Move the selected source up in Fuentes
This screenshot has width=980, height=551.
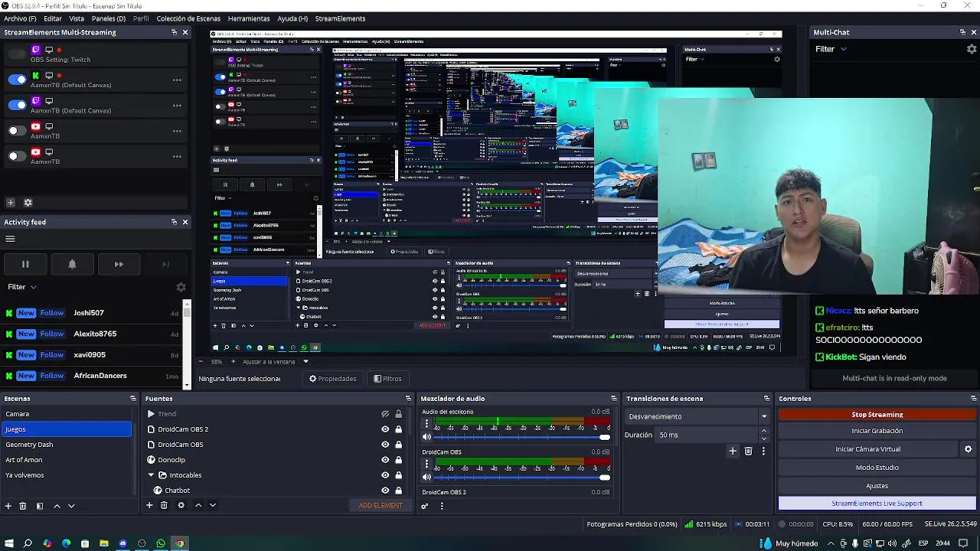198,505
